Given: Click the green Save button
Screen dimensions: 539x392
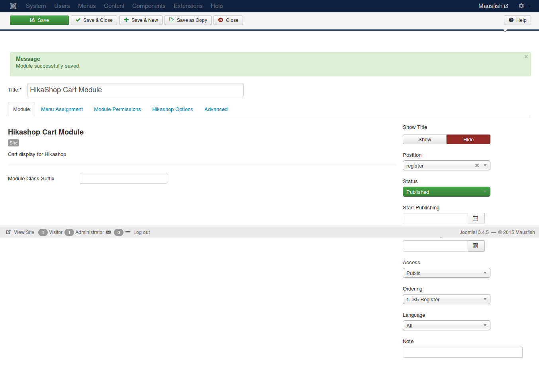Looking at the screenshot, I should click(39, 20).
